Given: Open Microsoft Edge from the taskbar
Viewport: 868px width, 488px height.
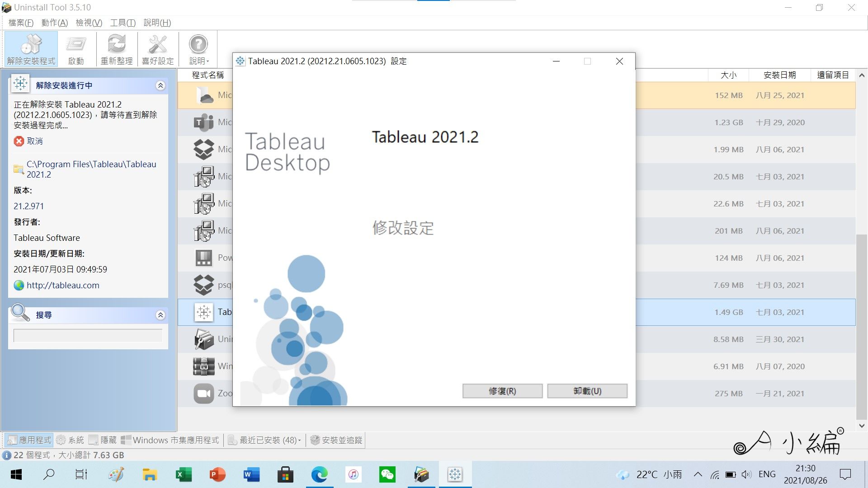Looking at the screenshot, I should [319, 474].
